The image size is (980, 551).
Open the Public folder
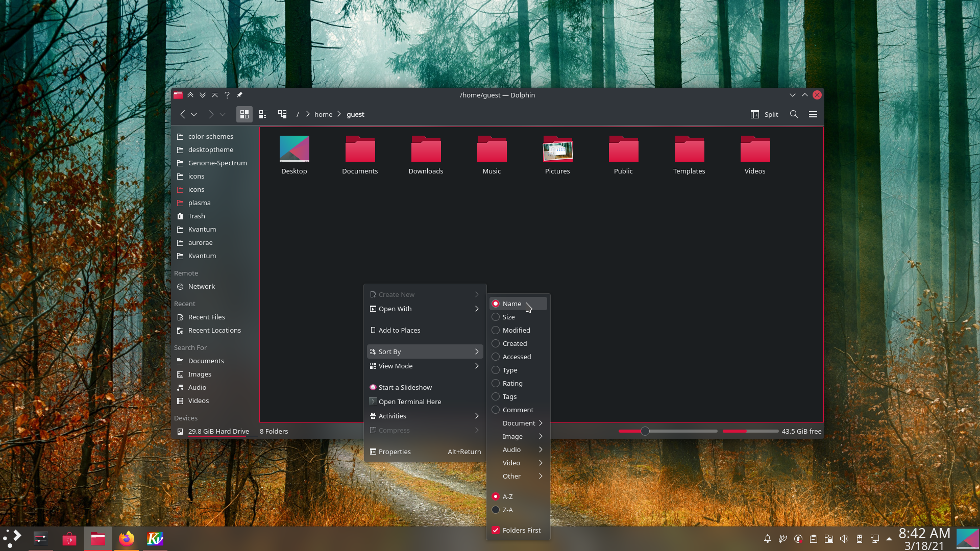[x=623, y=155]
